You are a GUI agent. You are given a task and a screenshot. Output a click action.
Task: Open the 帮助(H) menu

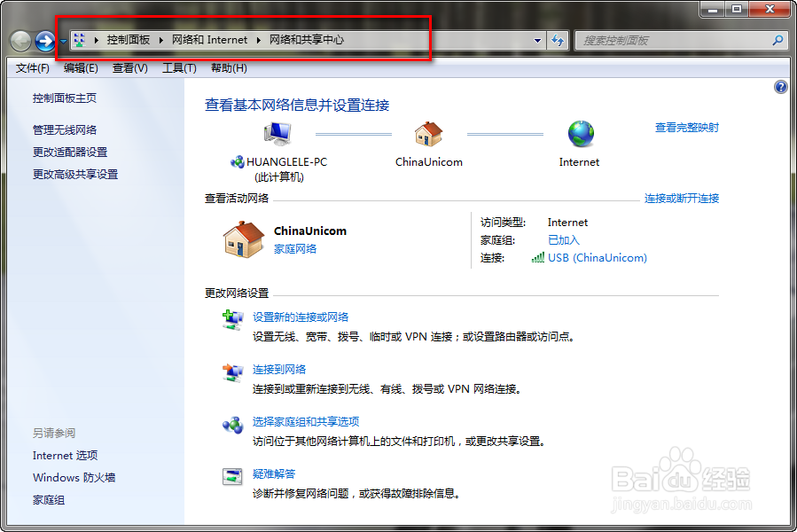coord(230,68)
